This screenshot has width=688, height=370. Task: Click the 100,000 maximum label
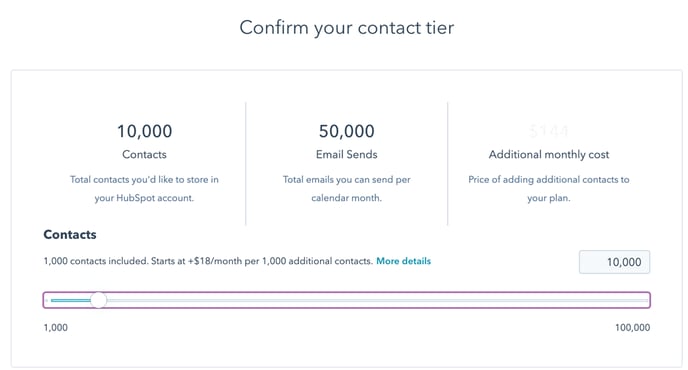point(632,327)
